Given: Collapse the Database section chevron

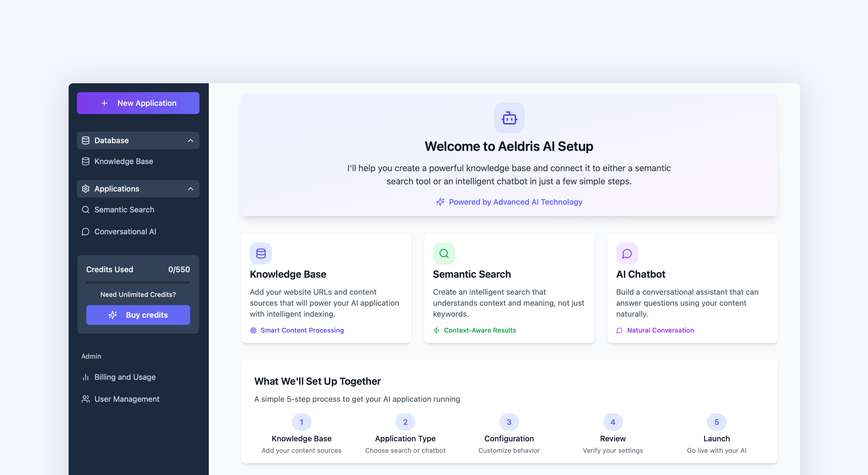Looking at the screenshot, I should tap(191, 140).
